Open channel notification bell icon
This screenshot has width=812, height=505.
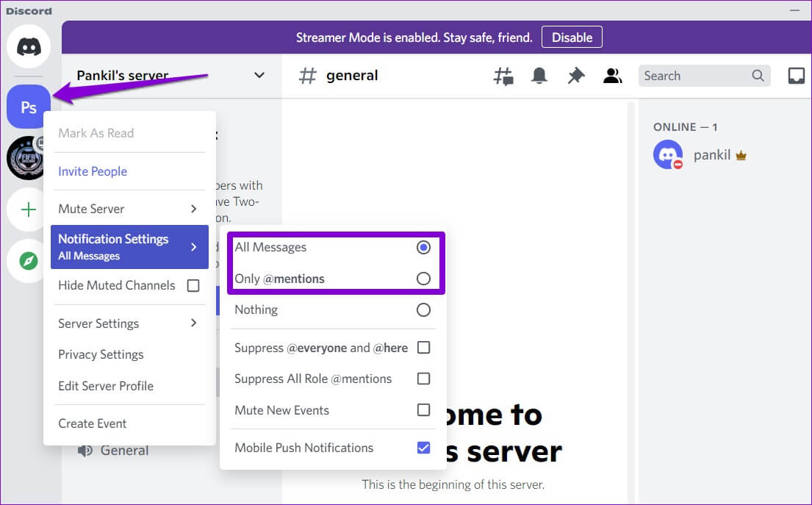point(539,76)
